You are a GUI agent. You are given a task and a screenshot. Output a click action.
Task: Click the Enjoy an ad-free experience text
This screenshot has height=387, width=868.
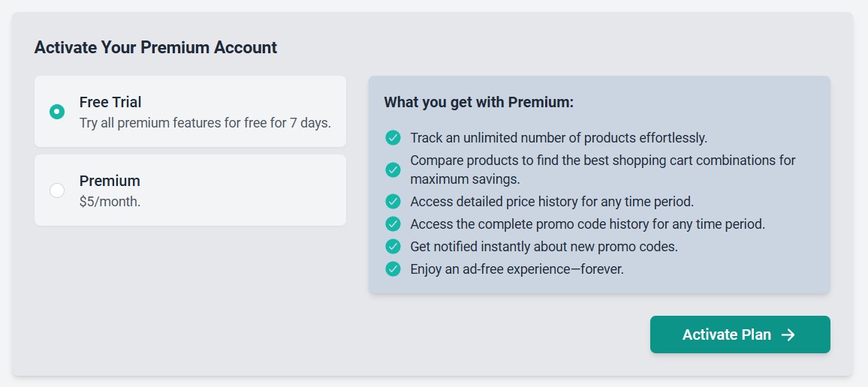[517, 268]
